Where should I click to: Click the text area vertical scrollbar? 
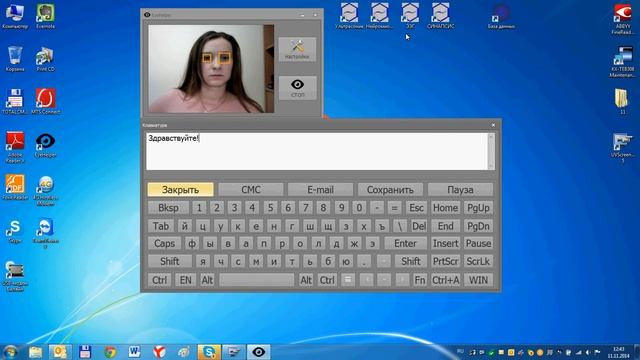point(491,151)
